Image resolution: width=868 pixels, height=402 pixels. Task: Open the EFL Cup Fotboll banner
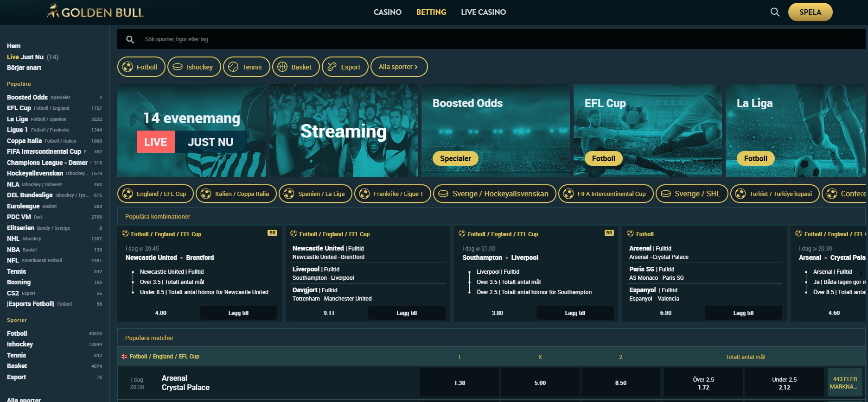(x=648, y=131)
